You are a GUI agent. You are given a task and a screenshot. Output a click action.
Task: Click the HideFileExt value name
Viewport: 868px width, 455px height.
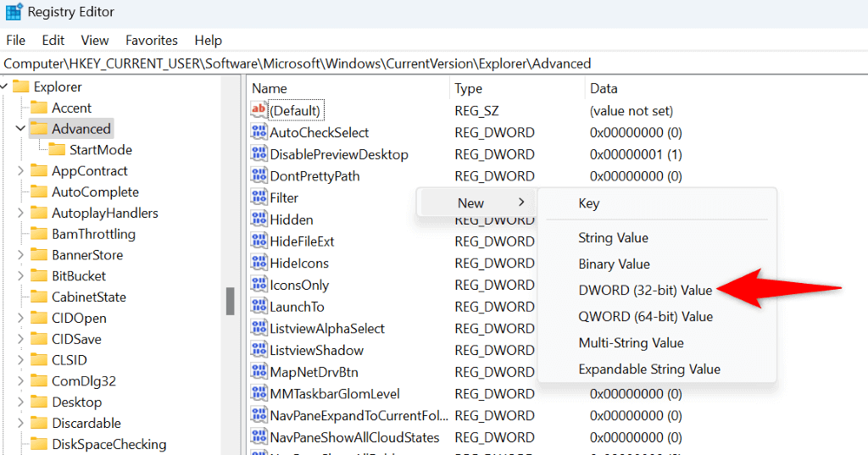pyautogui.click(x=302, y=241)
